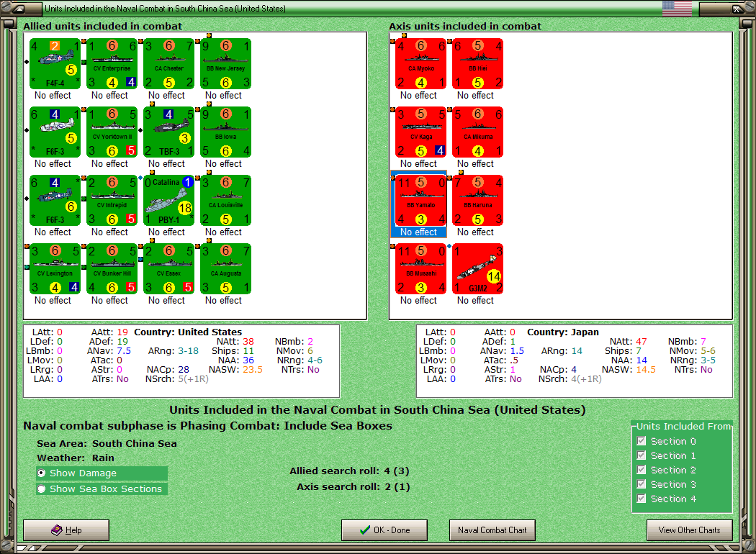Select the CV Lexington carrier counter
Viewport: 756px width, 554px height.
click(55, 269)
